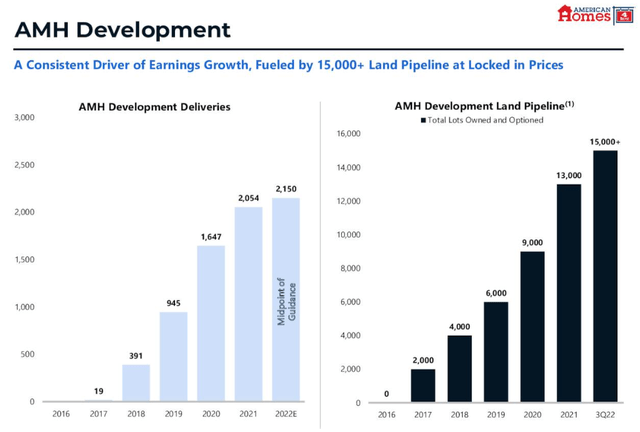Click the 2,054 value label
Viewport: 640px width, 432px height.
249,198
